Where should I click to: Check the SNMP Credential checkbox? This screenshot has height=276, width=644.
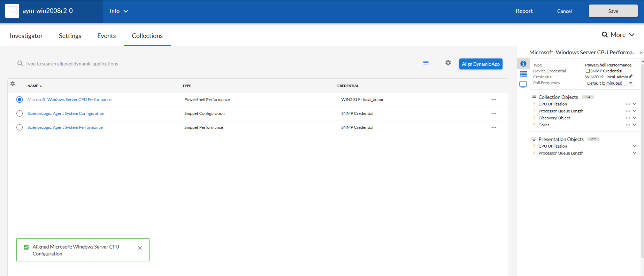(588, 71)
